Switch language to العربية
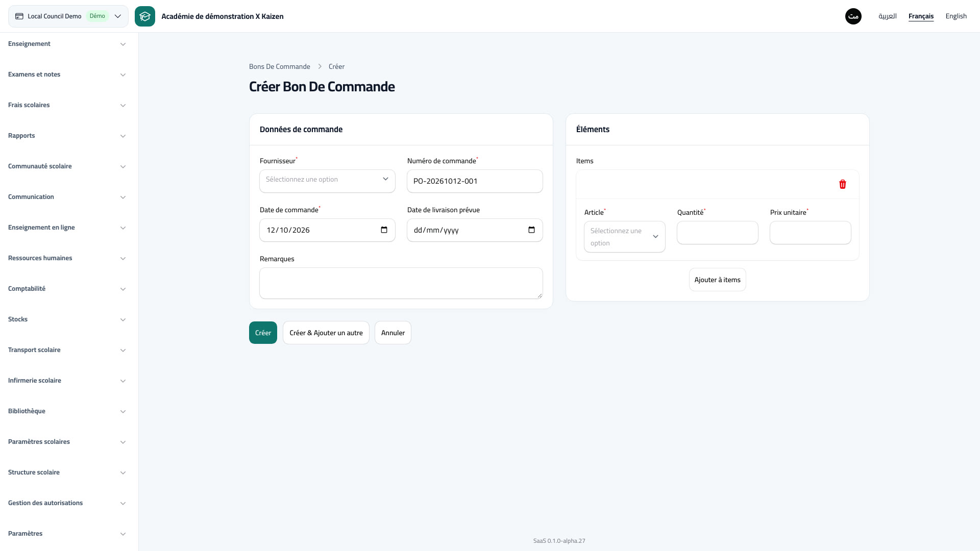Viewport: 980px width, 551px height. click(888, 16)
